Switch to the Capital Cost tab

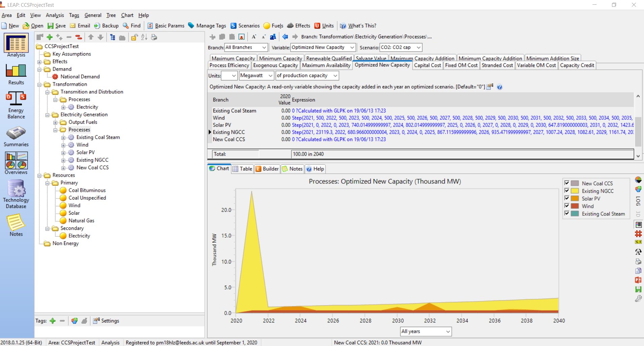427,65
